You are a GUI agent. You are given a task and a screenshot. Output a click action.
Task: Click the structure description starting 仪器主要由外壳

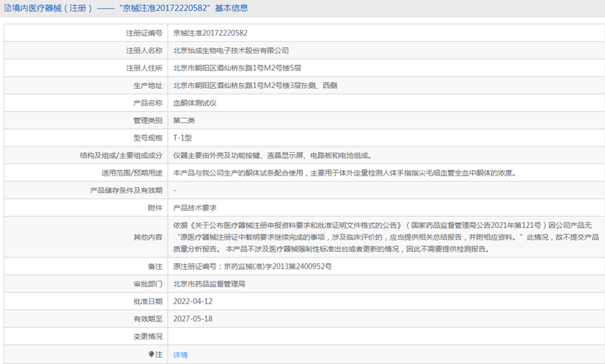(x=273, y=156)
